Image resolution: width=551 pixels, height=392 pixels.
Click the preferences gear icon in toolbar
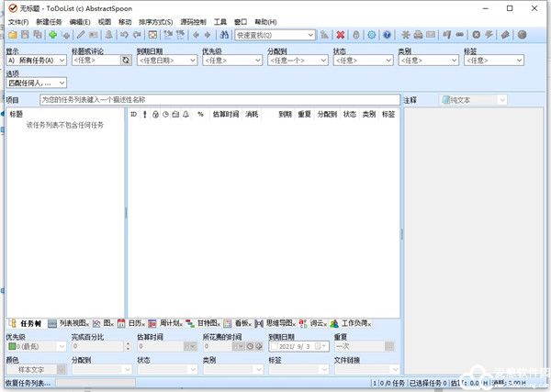click(372, 35)
